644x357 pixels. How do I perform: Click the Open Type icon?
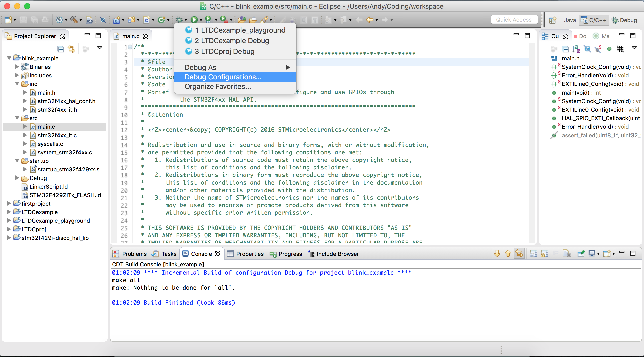tap(242, 20)
